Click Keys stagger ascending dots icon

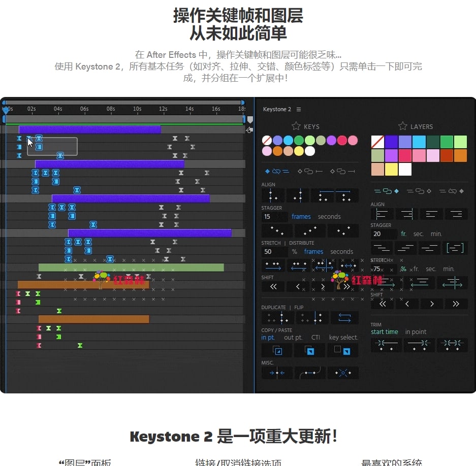coord(310,231)
